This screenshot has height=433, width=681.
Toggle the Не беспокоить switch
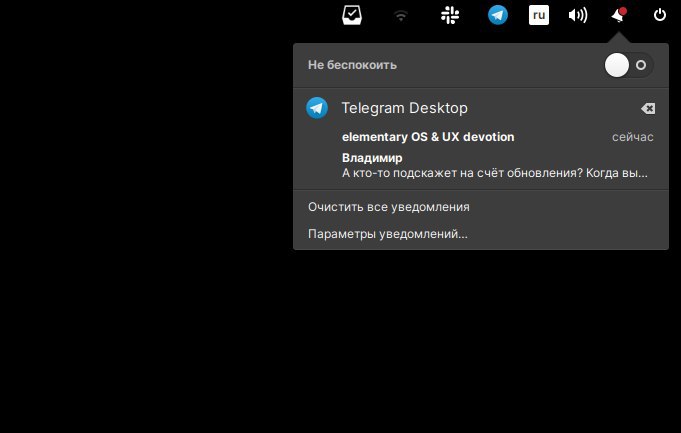[628, 65]
